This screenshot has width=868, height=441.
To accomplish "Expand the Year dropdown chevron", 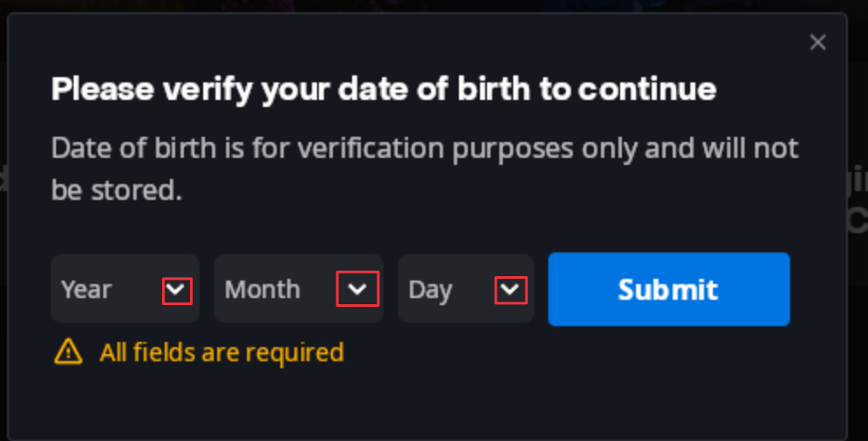I will click(x=177, y=291).
